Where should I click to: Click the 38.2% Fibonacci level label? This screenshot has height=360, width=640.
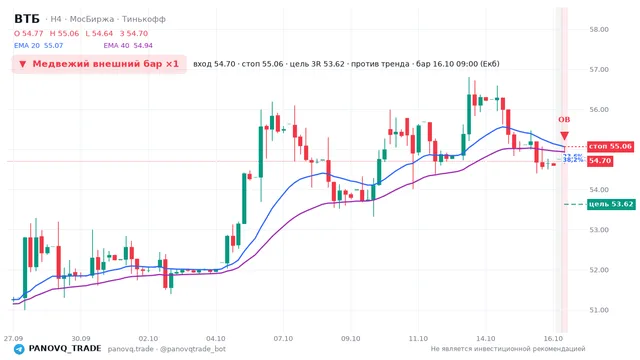[573, 160]
